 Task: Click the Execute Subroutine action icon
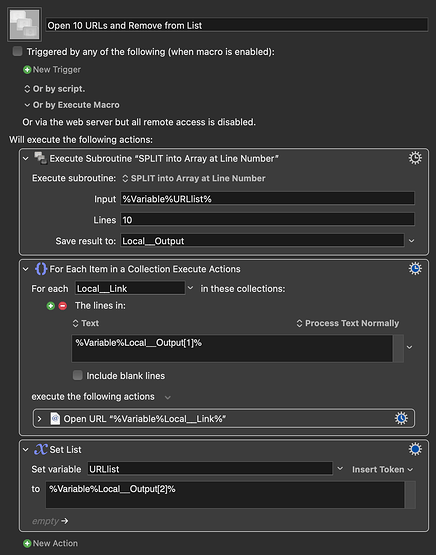40,158
